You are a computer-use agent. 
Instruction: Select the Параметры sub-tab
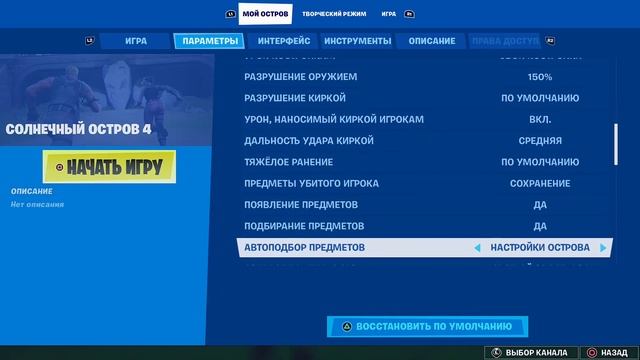(210, 41)
